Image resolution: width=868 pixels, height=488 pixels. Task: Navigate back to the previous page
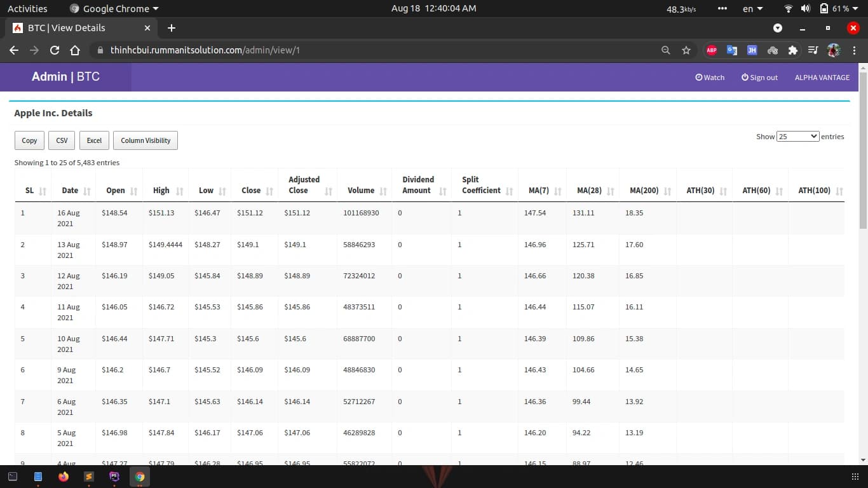(14, 50)
